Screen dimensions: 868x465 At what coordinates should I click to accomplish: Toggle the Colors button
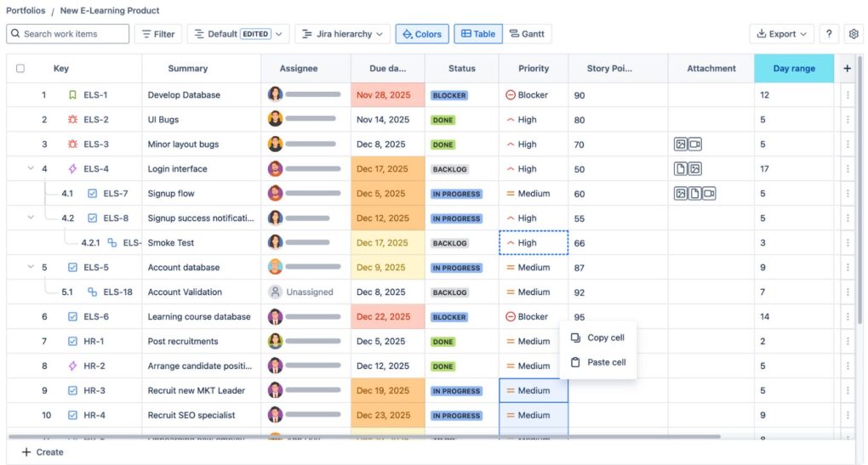click(x=422, y=34)
